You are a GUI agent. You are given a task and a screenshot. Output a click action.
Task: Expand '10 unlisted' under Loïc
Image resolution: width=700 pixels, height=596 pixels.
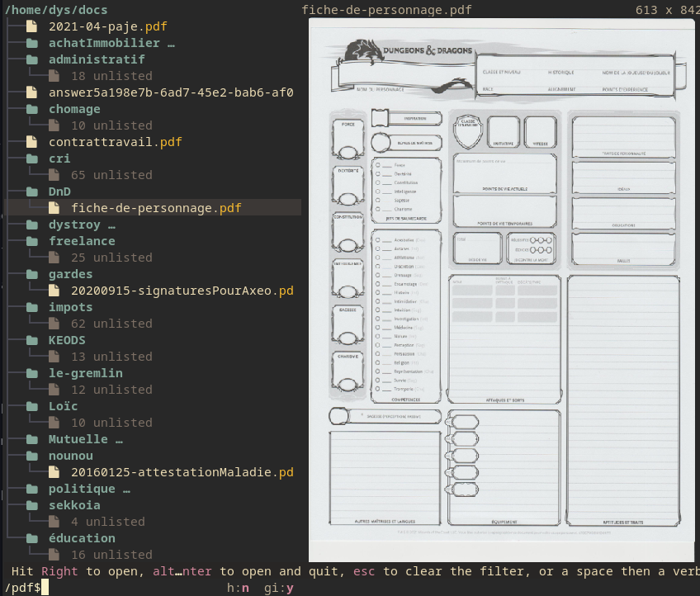click(111, 423)
